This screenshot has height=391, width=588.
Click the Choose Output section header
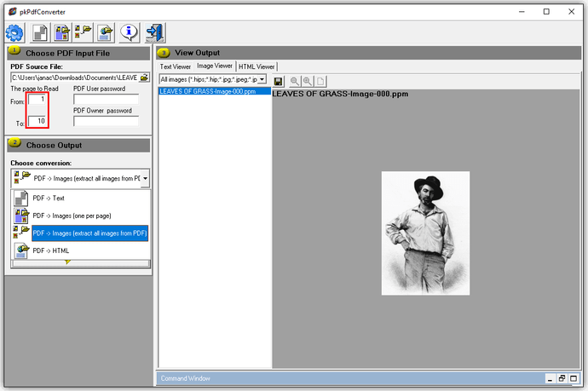click(78, 145)
